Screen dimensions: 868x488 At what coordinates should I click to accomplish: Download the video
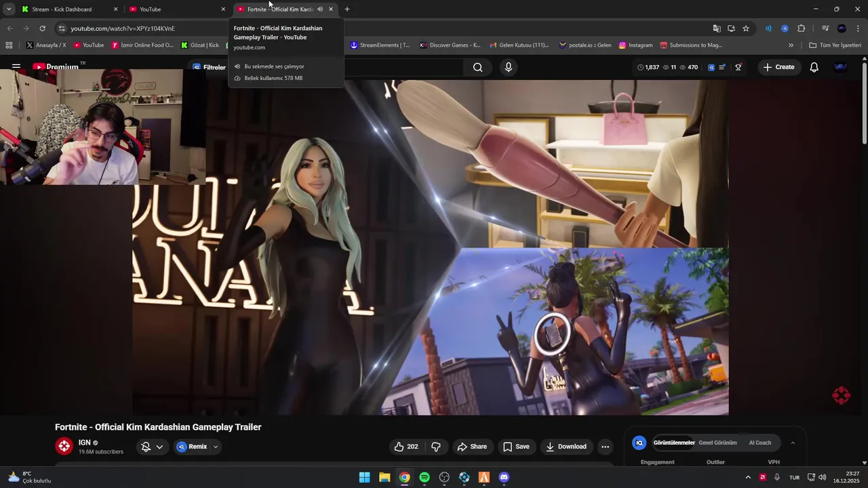[x=566, y=447]
